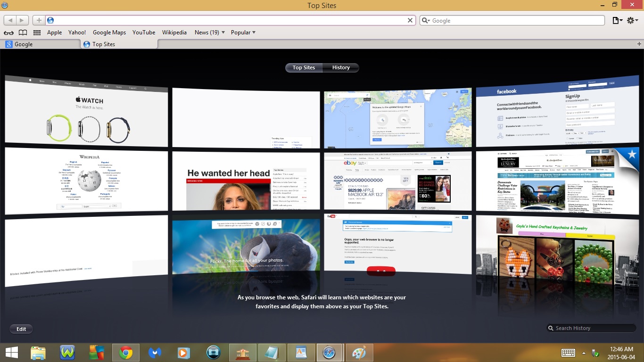Viewport: 644px width, 362px height.
Task: Open the blank thumbnail with Trending Apps list
Action: tap(246, 118)
